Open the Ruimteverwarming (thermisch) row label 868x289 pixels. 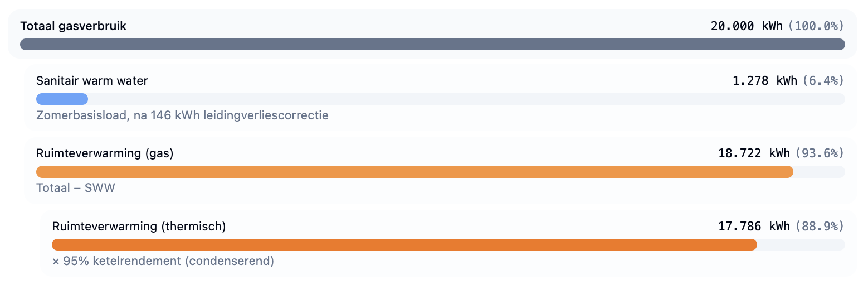click(139, 227)
